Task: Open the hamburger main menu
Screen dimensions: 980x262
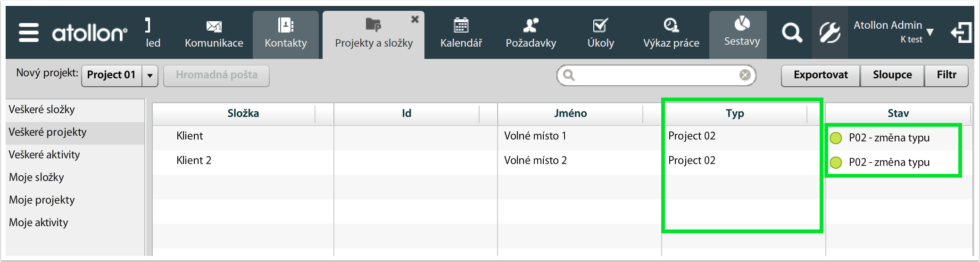Action: click(x=28, y=33)
